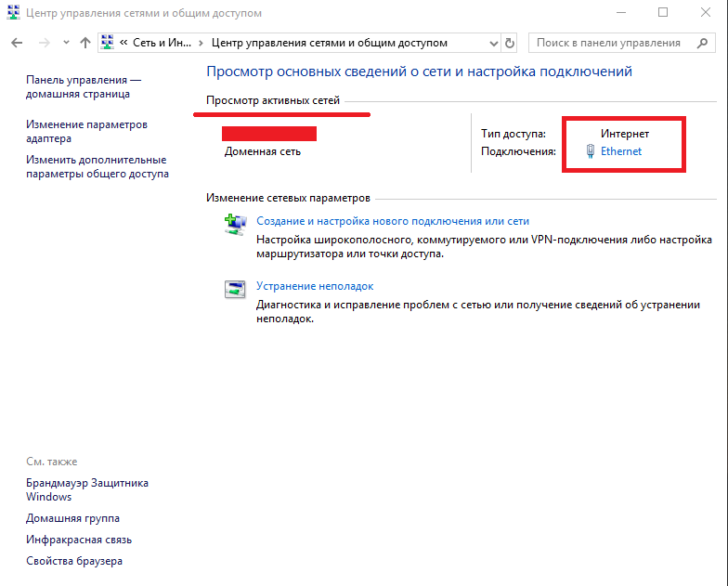Click the magnifier search icon

pos(702,43)
